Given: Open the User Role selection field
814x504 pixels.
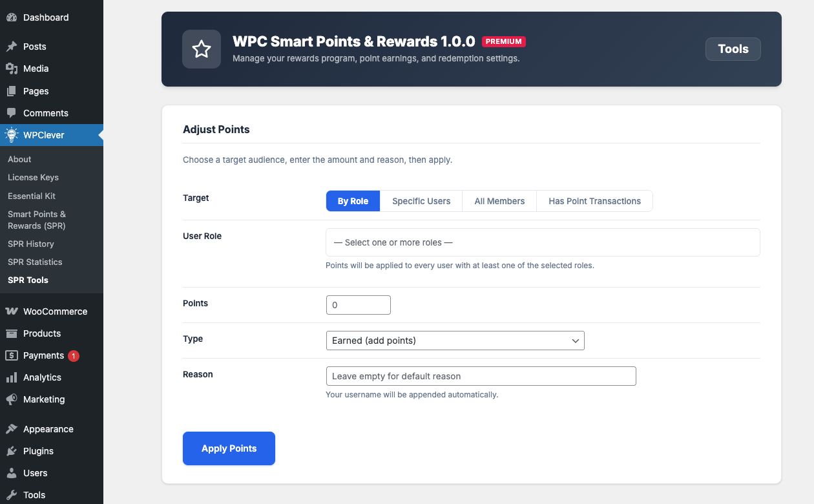Looking at the screenshot, I should tap(543, 242).
